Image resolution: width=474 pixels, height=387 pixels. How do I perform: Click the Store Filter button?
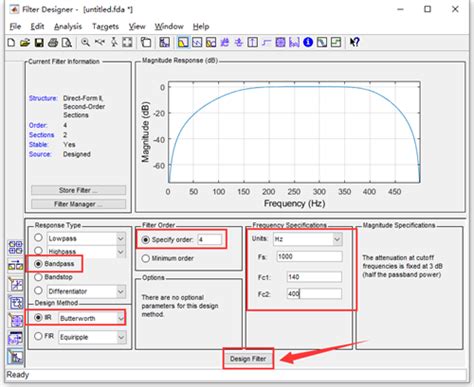click(78, 190)
